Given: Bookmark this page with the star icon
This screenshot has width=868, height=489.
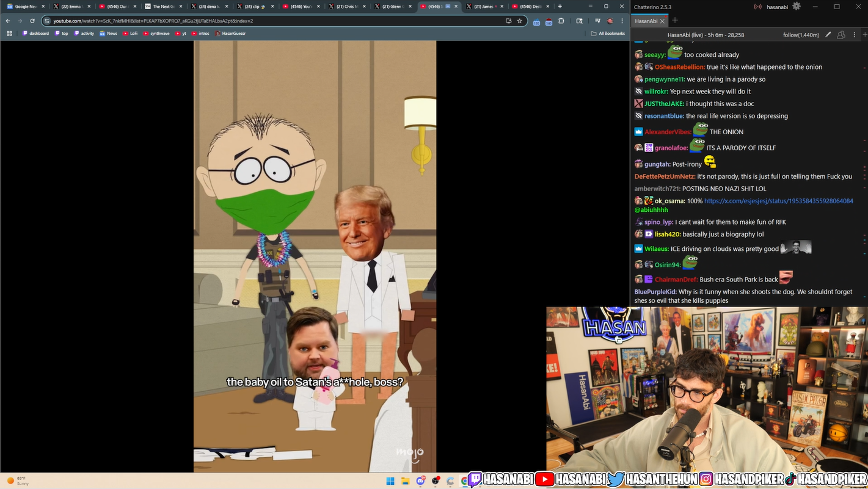Looking at the screenshot, I should (520, 21).
